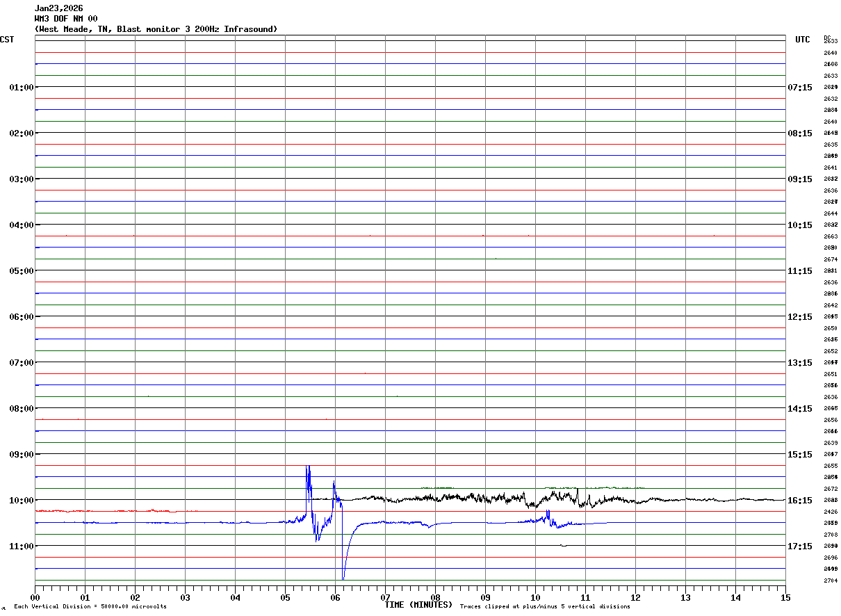Click the 08:15 UTC time label
The image size is (841, 616).
(x=800, y=133)
